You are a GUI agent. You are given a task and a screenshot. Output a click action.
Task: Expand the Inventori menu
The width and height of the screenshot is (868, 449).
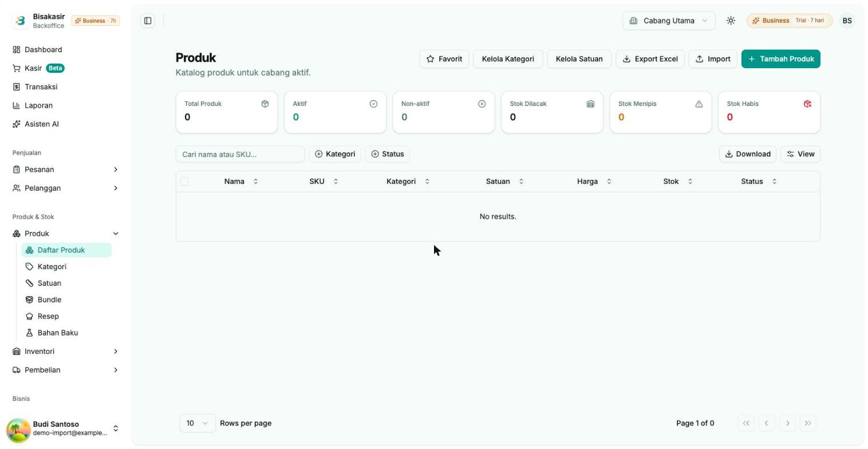click(66, 351)
